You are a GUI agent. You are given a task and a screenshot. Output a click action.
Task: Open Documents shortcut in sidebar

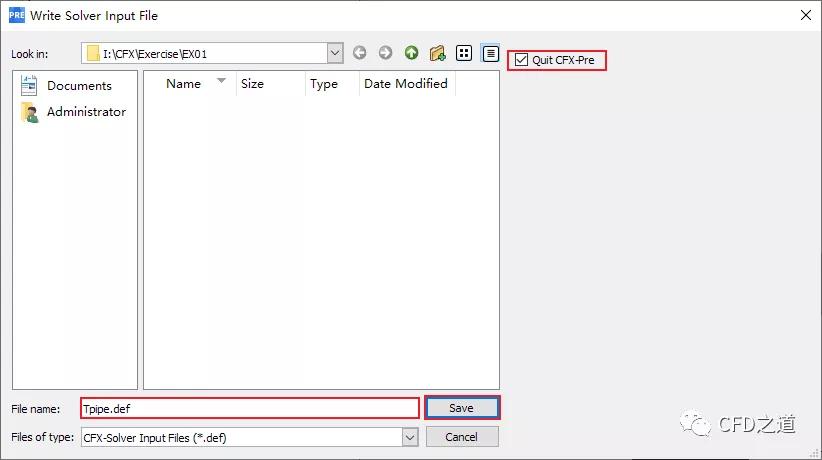[x=66, y=85]
